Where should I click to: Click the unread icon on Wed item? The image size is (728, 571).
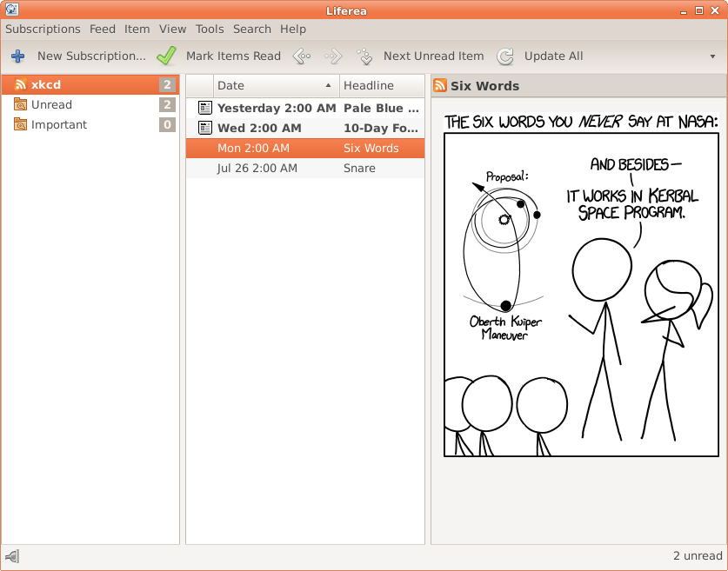pos(205,129)
